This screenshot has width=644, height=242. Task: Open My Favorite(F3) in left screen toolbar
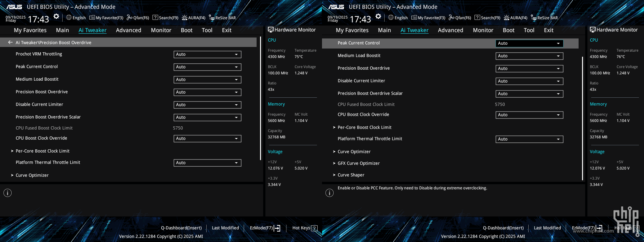click(x=106, y=18)
